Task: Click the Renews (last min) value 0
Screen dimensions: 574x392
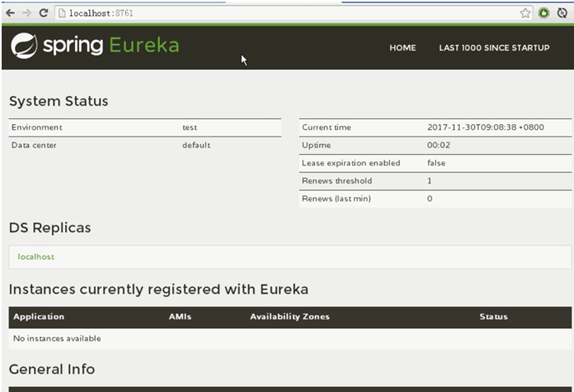Action: (x=429, y=199)
